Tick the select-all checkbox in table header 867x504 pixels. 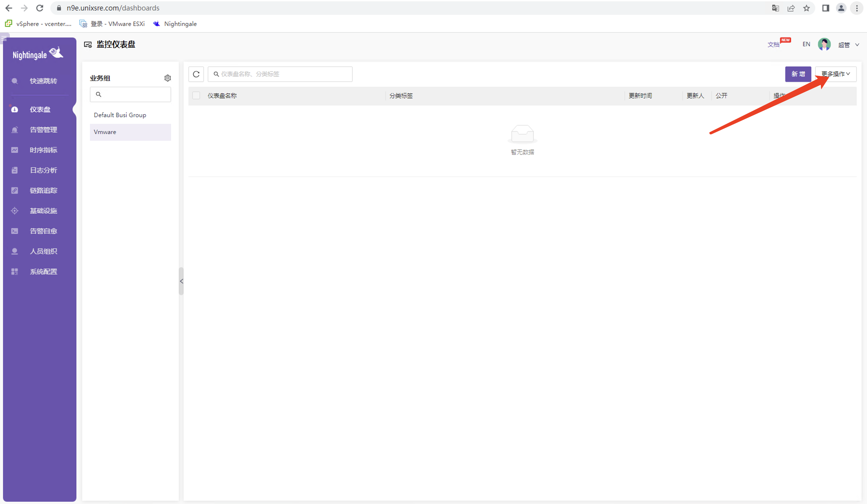(x=196, y=96)
